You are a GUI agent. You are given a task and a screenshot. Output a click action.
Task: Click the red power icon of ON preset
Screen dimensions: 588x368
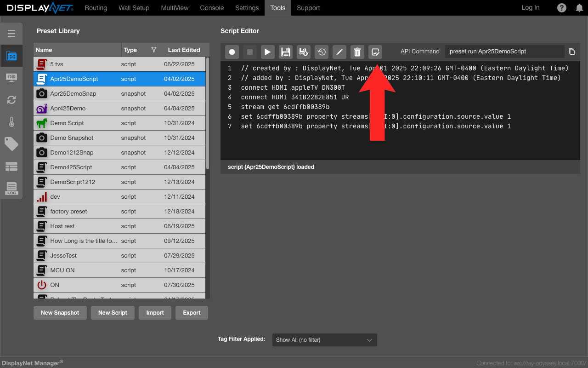point(42,285)
